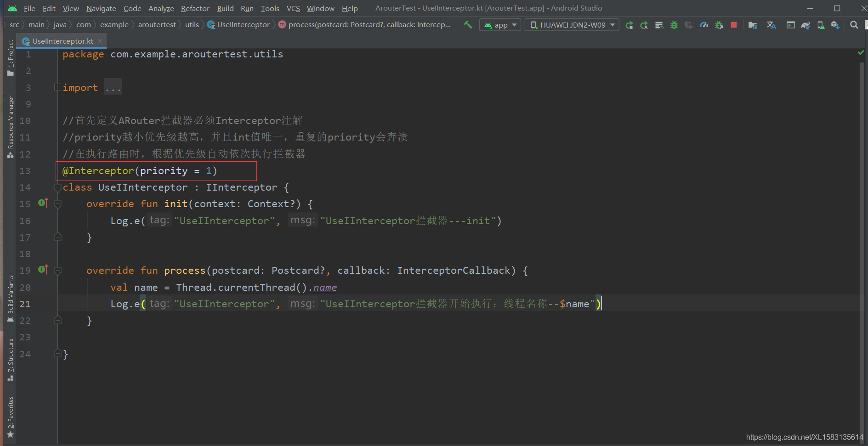Screen dimensions: 868x446
Task: Click the example breadcrumb
Action: pyautogui.click(x=114, y=25)
